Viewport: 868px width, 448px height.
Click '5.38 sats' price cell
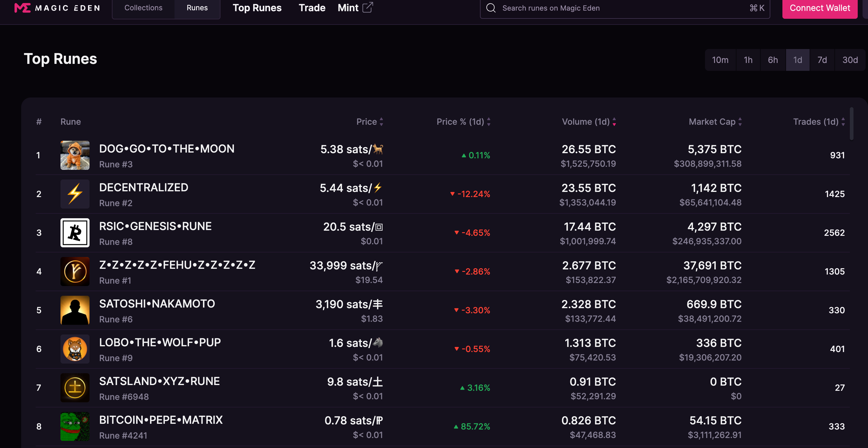(351, 149)
